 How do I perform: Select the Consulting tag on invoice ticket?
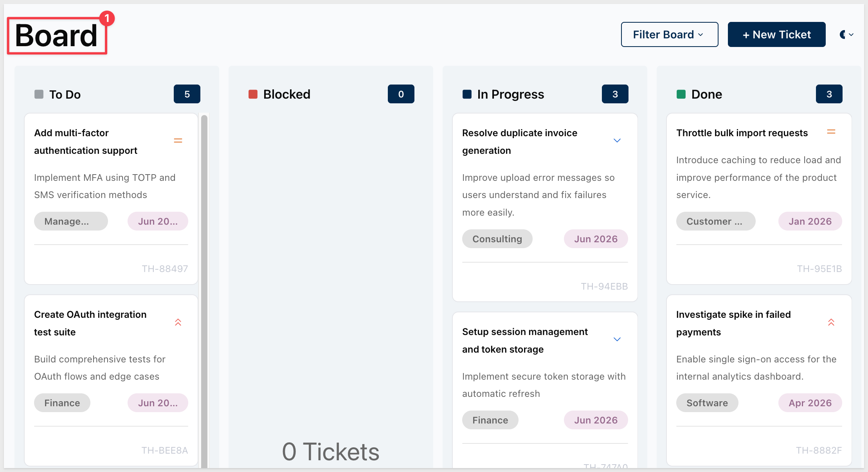(x=497, y=239)
